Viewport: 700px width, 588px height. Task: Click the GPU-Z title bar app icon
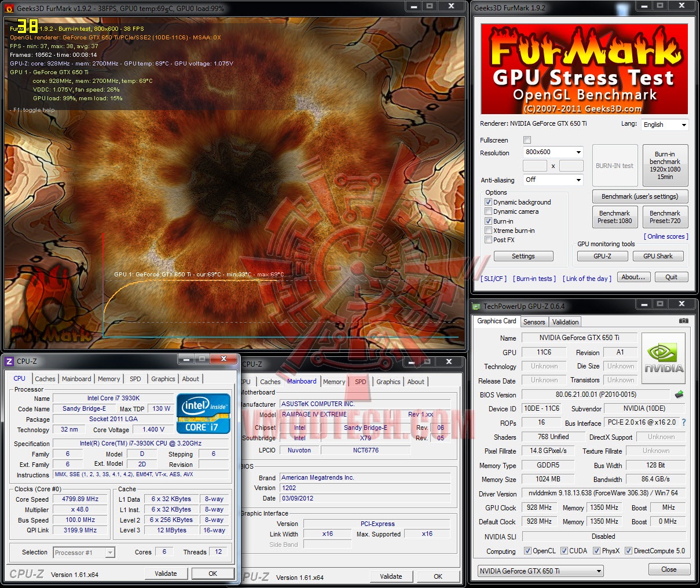pos(477,306)
